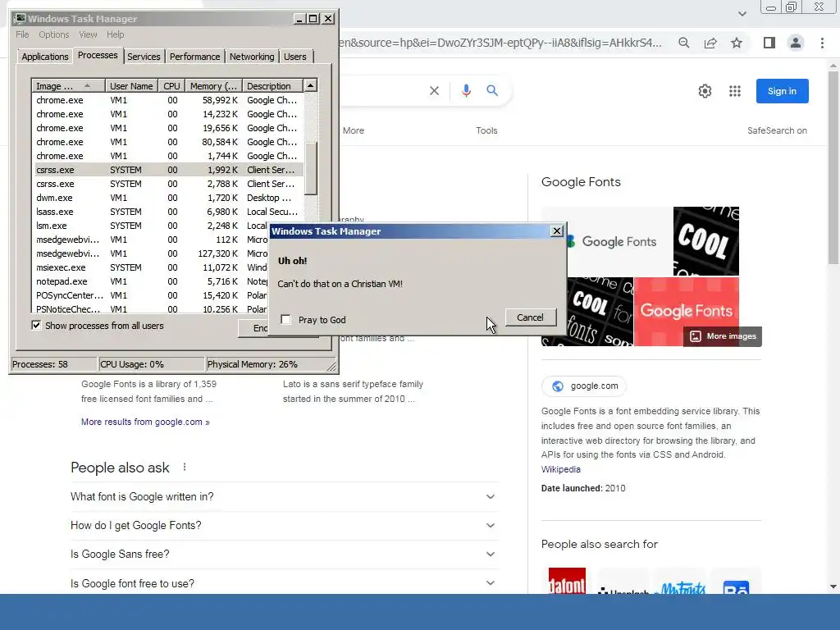
Task: Select the notepad.exe process row
Action: (x=151, y=281)
